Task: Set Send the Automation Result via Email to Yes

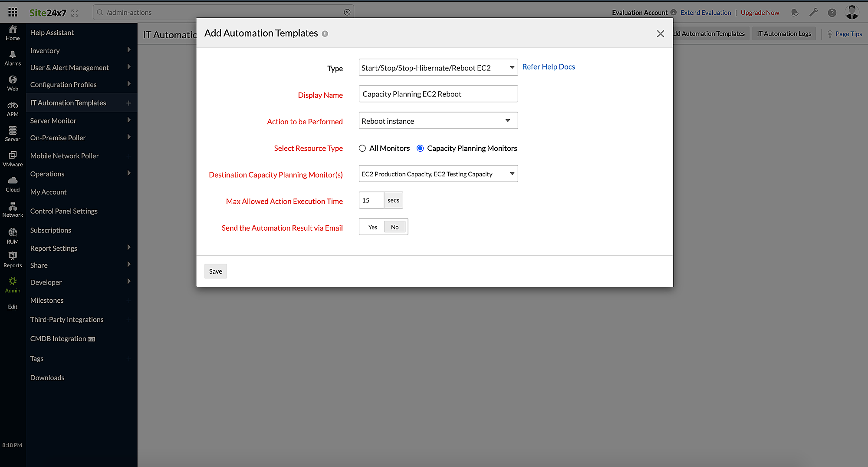Action: (372, 226)
